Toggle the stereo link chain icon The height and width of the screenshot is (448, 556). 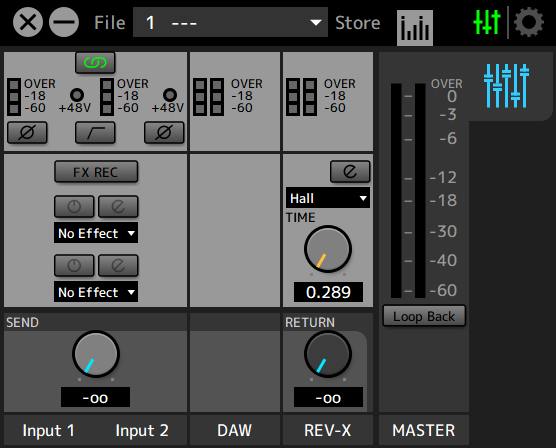click(95, 63)
